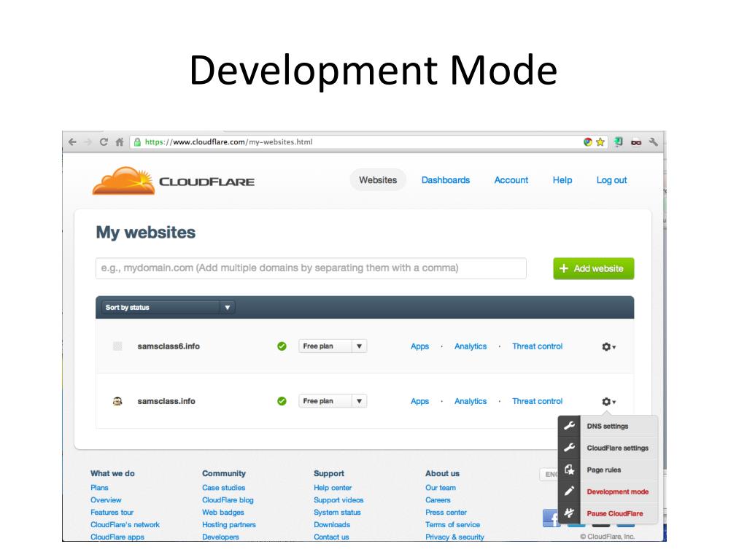Click the incognito mask extension icon
This screenshot has height=560, width=747.
636,142
